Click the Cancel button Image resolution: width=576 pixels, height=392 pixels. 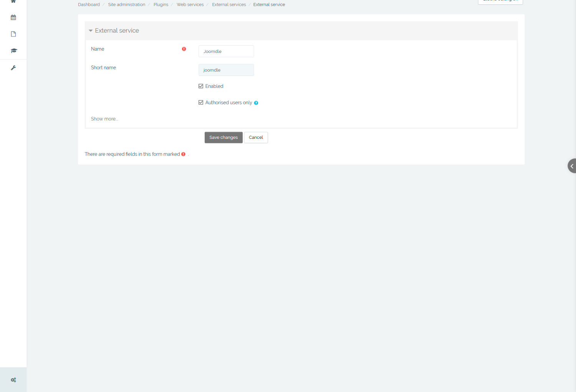click(256, 137)
